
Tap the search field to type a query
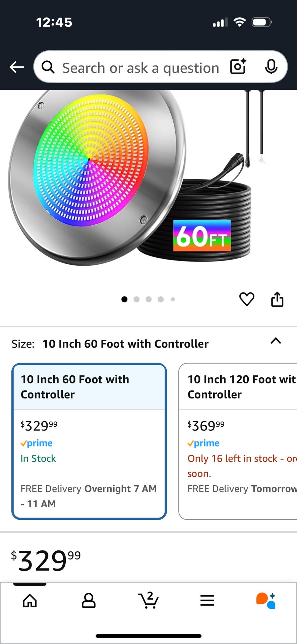point(141,67)
